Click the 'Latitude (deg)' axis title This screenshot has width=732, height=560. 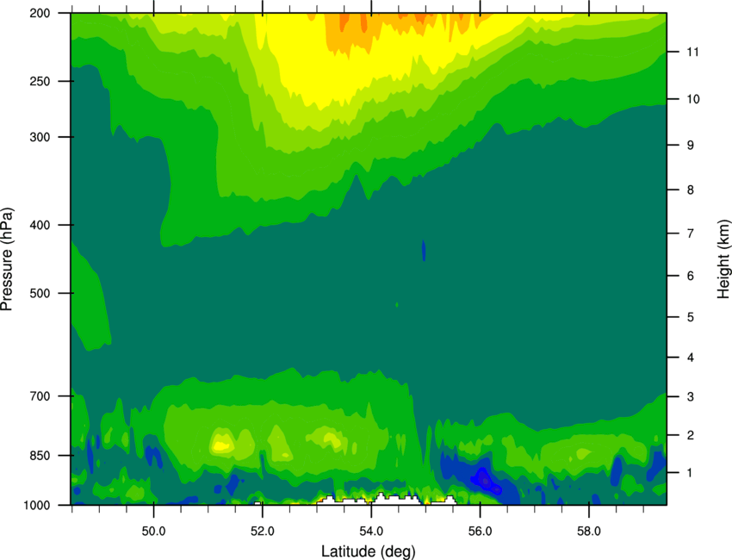coord(368,551)
